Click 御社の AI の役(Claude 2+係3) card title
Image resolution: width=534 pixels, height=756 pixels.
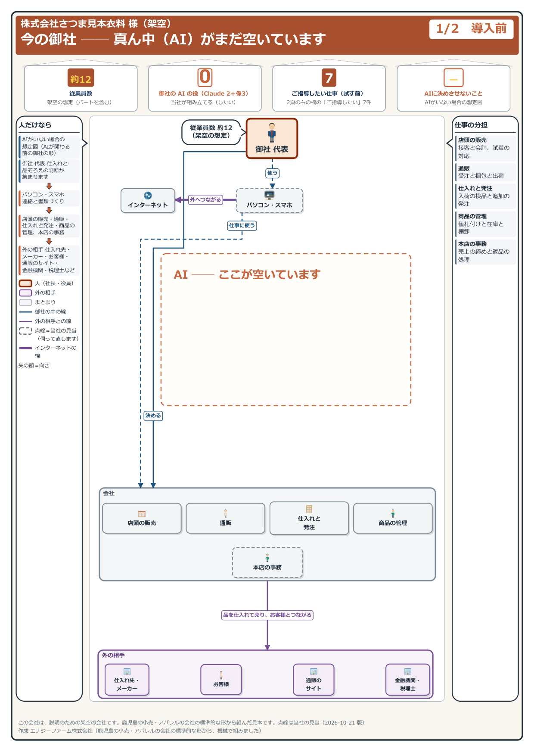point(205,93)
